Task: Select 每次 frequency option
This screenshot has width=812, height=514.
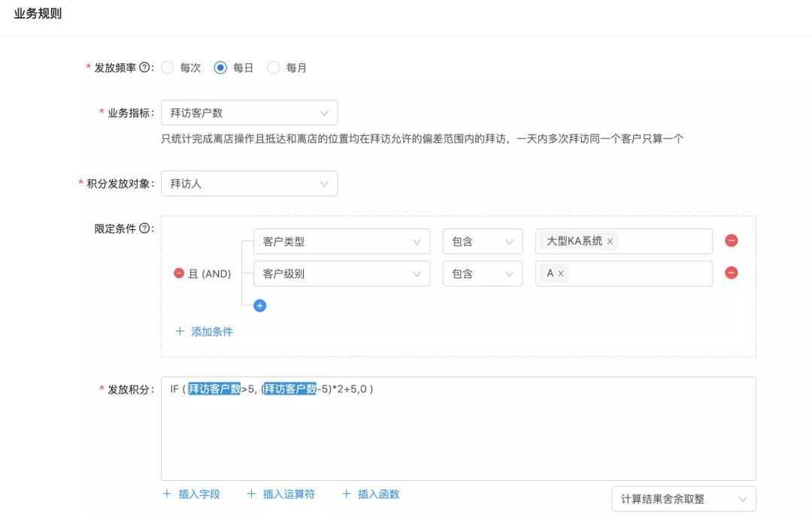Action: click(168, 68)
